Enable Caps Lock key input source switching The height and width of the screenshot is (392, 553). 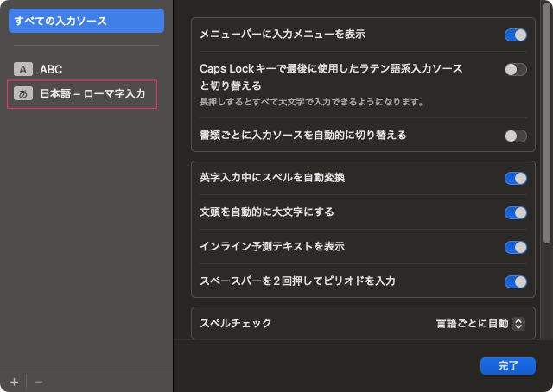click(515, 69)
